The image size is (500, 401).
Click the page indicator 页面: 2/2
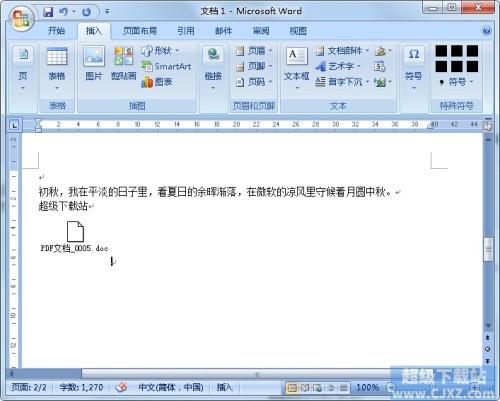click(x=29, y=387)
